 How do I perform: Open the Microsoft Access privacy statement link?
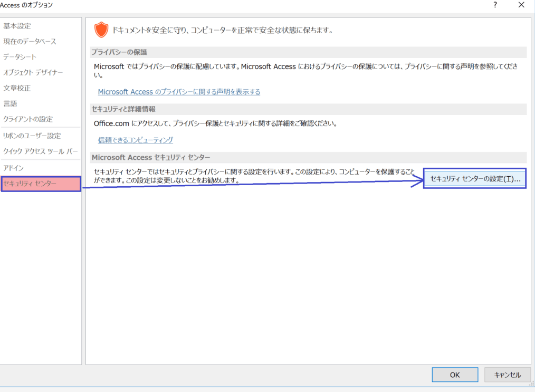click(179, 92)
